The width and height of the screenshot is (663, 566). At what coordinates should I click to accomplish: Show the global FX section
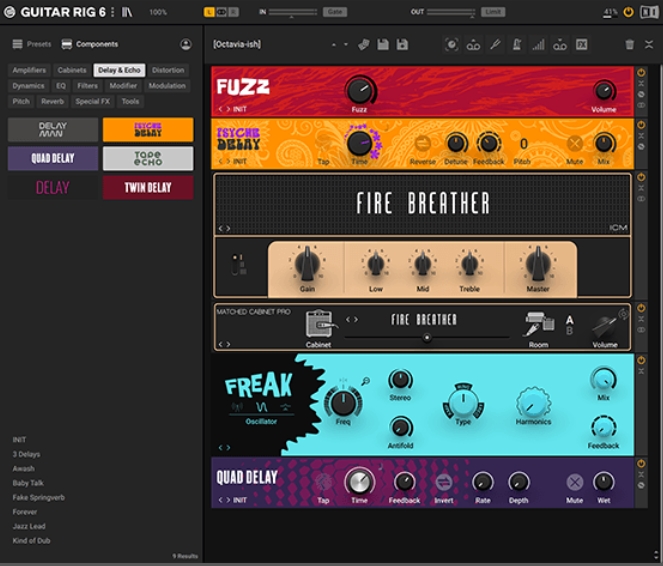coord(581,44)
